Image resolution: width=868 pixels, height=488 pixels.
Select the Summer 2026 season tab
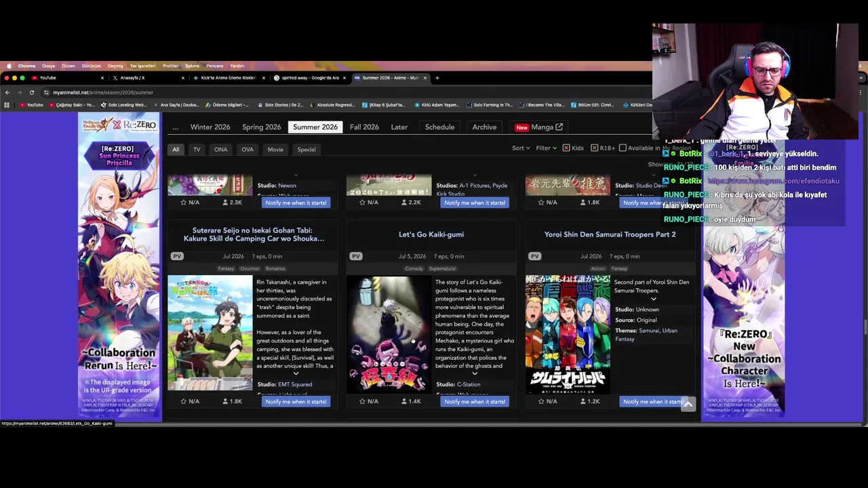pos(315,127)
